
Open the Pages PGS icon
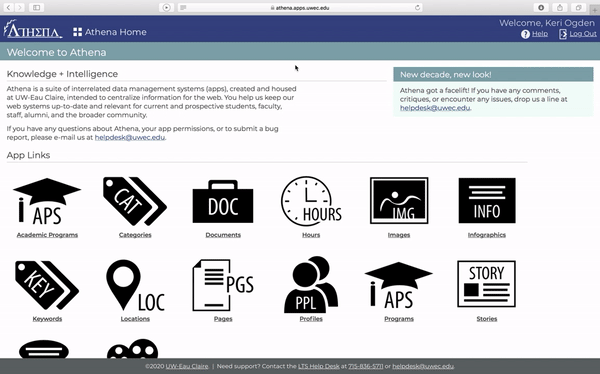tap(223, 285)
